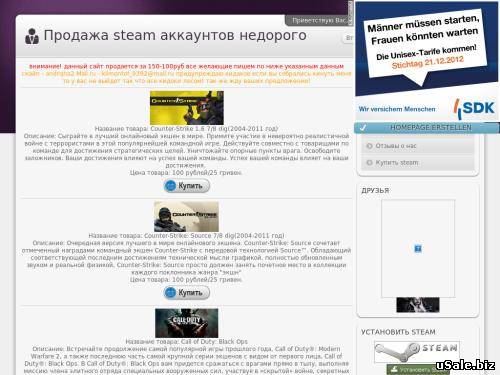Screen dimensions: 500x375
Task: Buy the Counter-Strike Source account with Купить
Action: tap(187, 293)
